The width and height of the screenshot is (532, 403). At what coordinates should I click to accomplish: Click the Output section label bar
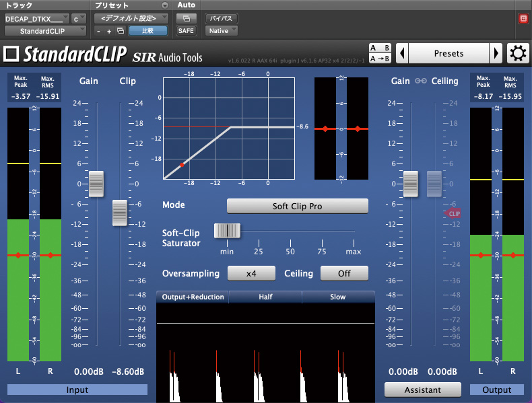[x=497, y=390]
